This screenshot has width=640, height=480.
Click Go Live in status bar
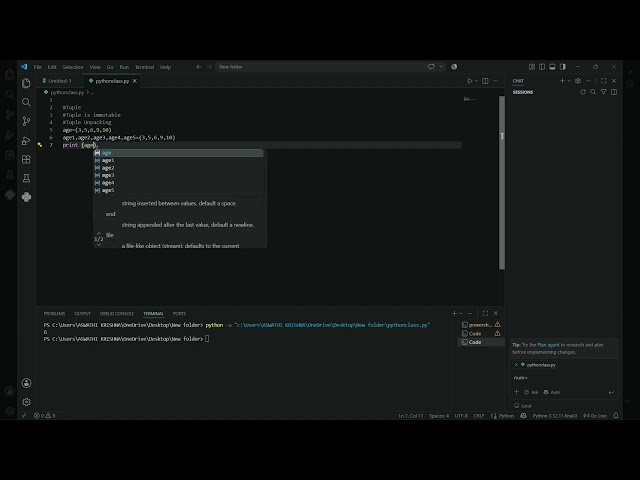pos(595,416)
